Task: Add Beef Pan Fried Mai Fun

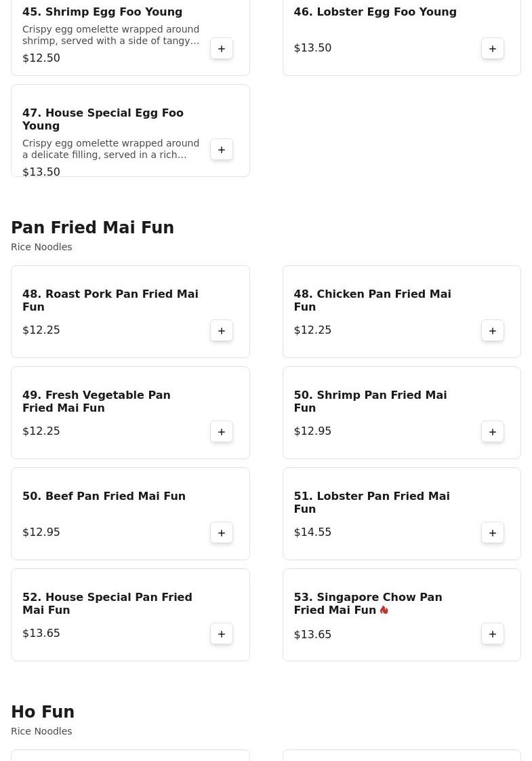Action: 222,533
